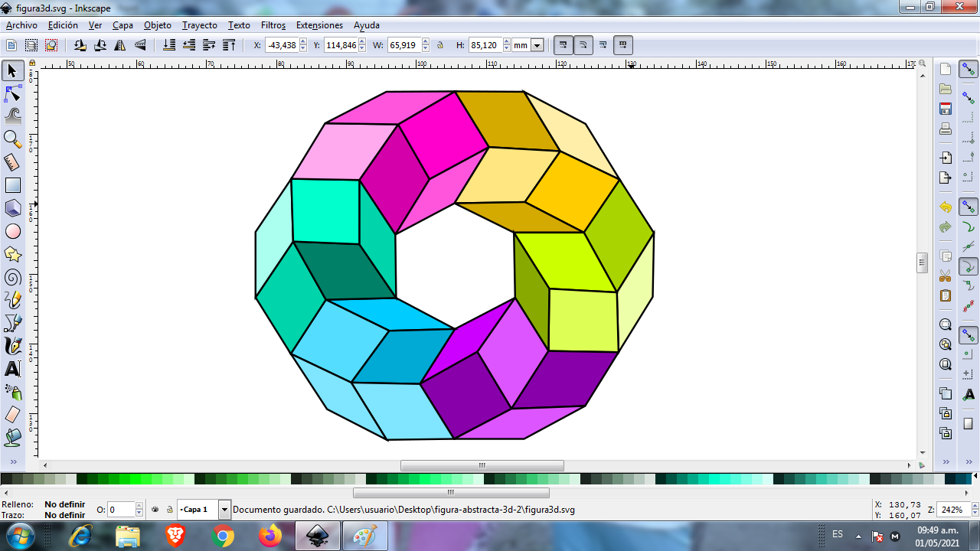980x551 pixels.
Task: Increase the opacity O stepper
Action: (139, 506)
